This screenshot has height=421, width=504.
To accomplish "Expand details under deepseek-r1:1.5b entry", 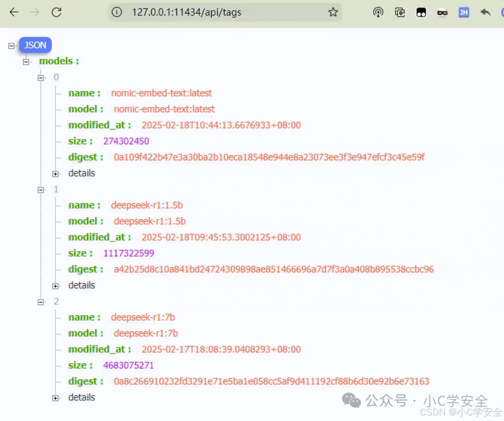I will pyautogui.click(x=55, y=286).
